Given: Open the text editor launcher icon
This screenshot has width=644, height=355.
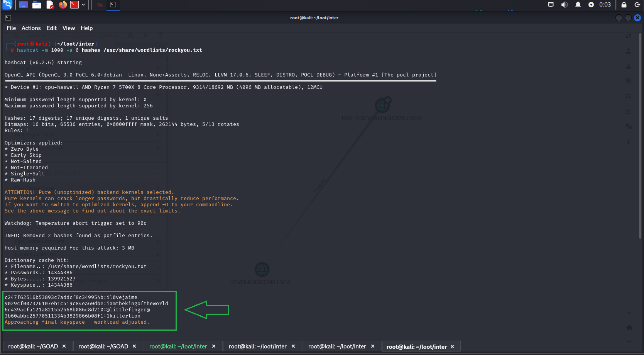Looking at the screenshot, I should coord(50,5).
